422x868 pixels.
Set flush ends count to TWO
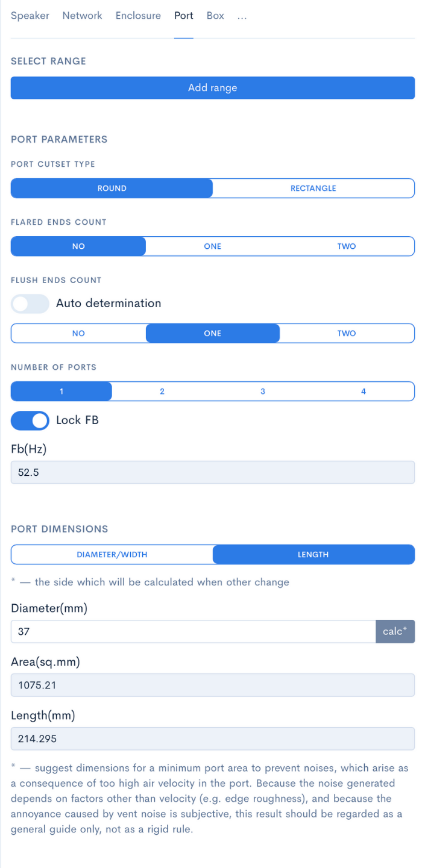[347, 333]
